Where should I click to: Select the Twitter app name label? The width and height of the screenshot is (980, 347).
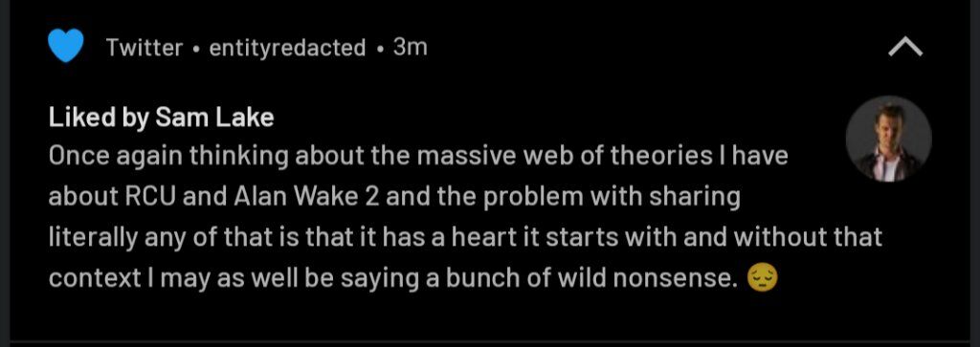point(145,48)
